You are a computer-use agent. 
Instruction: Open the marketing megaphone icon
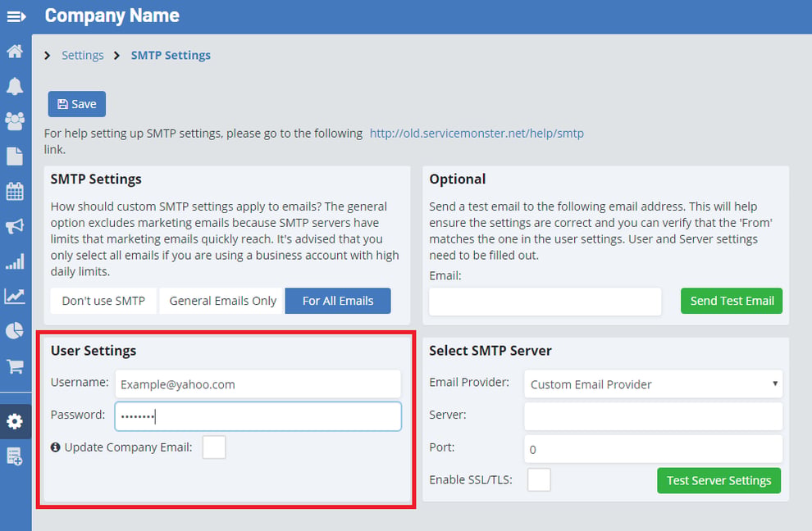point(15,226)
